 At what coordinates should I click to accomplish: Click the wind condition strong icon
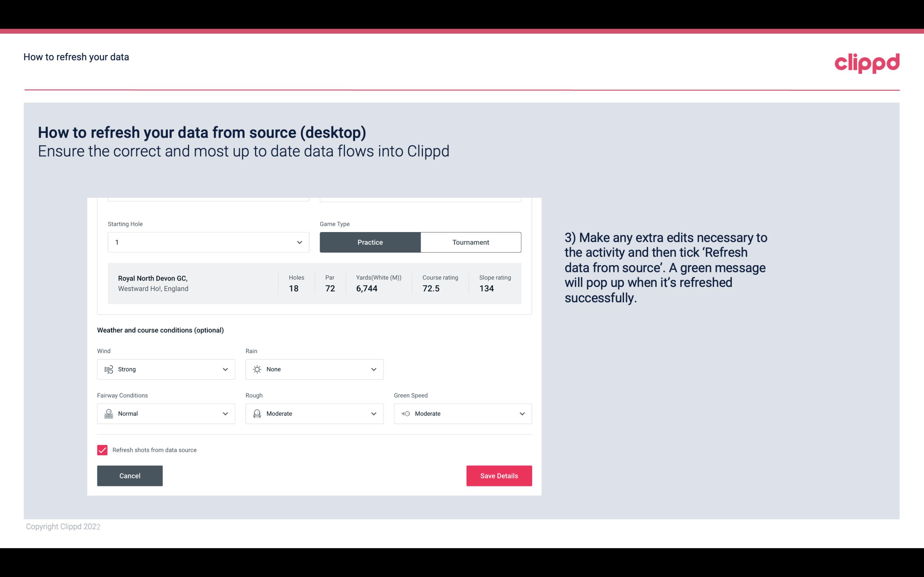pyautogui.click(x=108, y=369)
